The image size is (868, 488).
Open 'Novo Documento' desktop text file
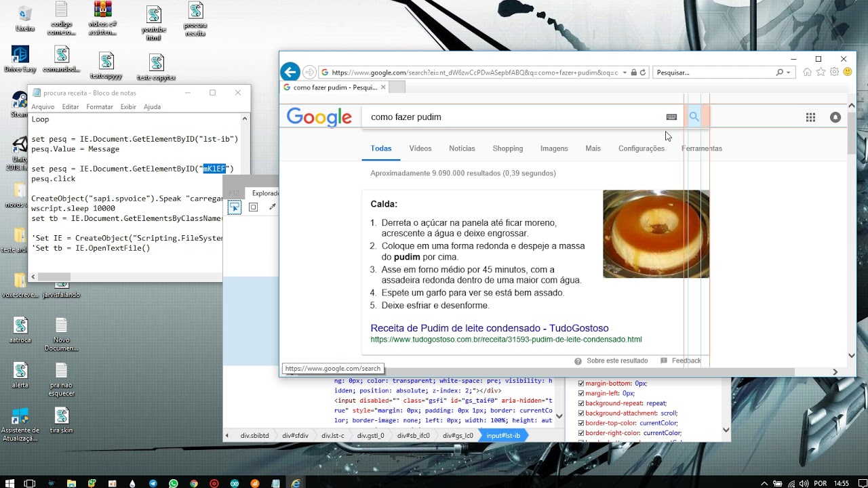pyautogui.click(x=62, y=334)
